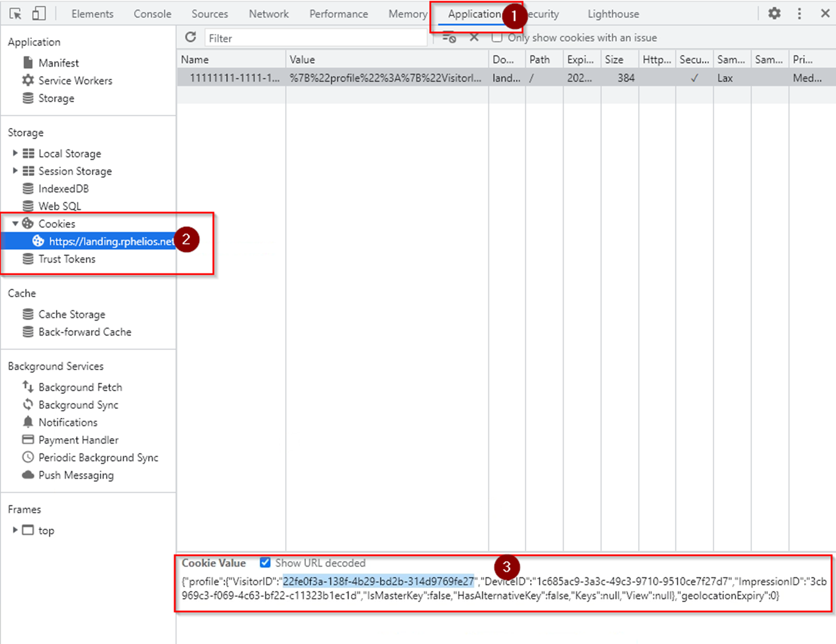Expand the Local Storage tree node
Viewport: 836px width, 644px height.
(x=15, y=153)
